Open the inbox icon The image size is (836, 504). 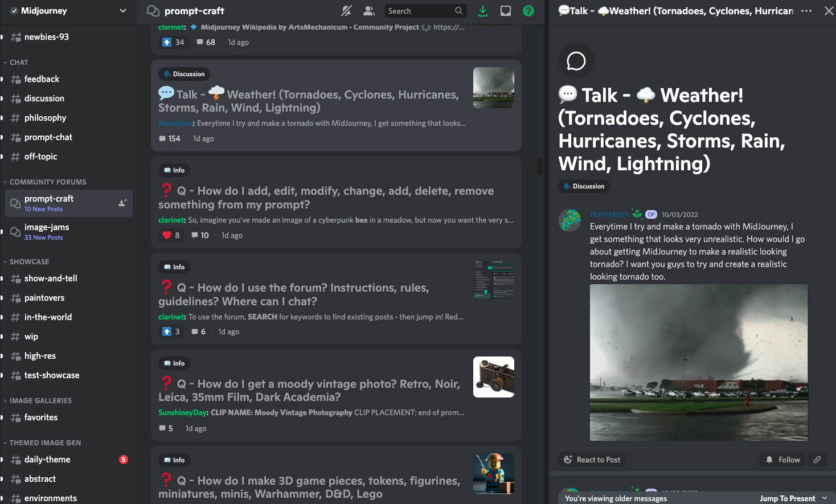(x=506, y=11)
